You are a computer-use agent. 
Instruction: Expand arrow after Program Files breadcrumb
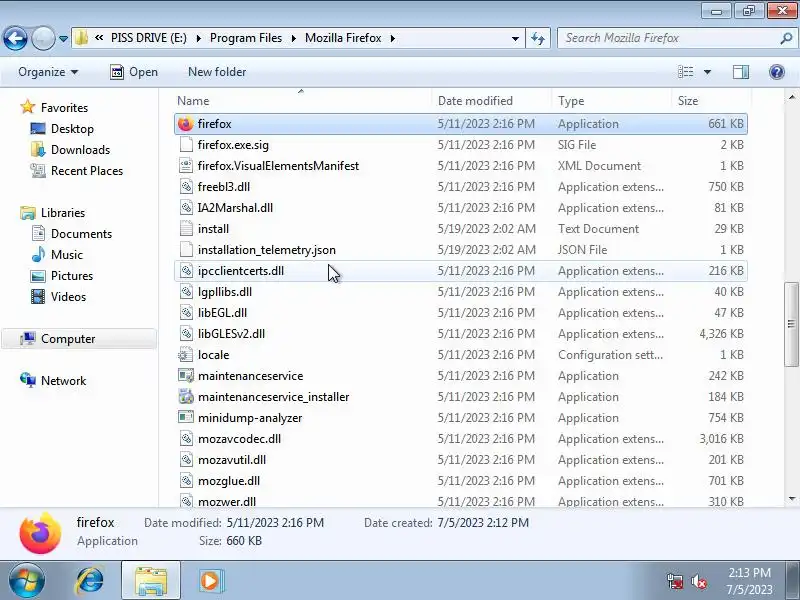294,38
